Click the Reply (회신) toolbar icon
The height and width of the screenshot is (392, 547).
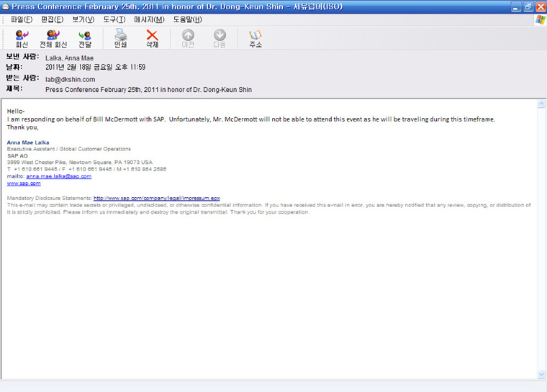22,35
